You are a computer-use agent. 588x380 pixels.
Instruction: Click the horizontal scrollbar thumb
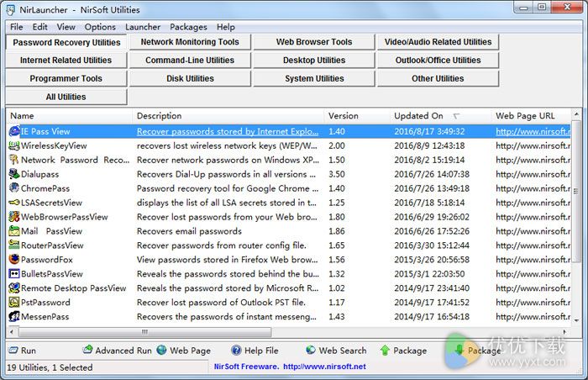point(144,332)
